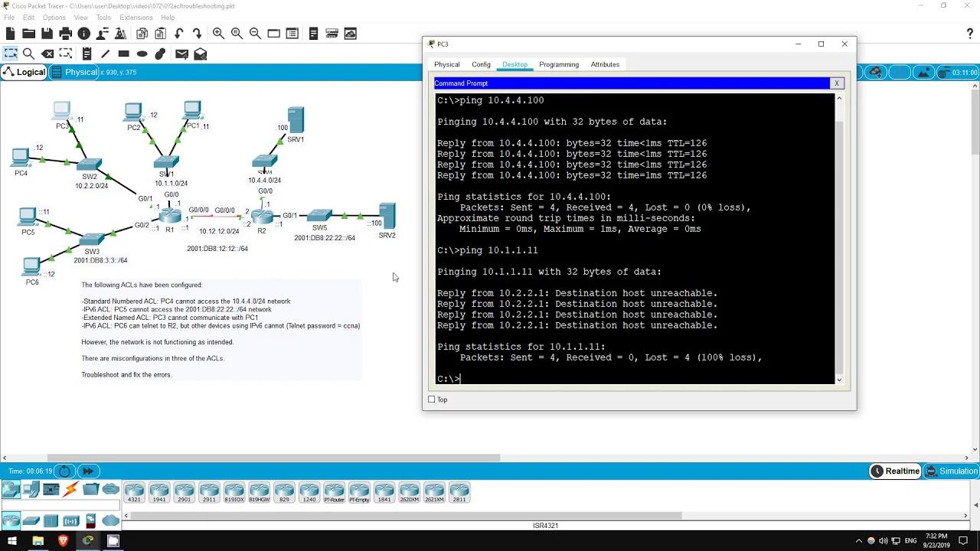Select the Add Simple PDU envelope tool
980x551 pixels.
pyautogui.click(x=181, y=54)
